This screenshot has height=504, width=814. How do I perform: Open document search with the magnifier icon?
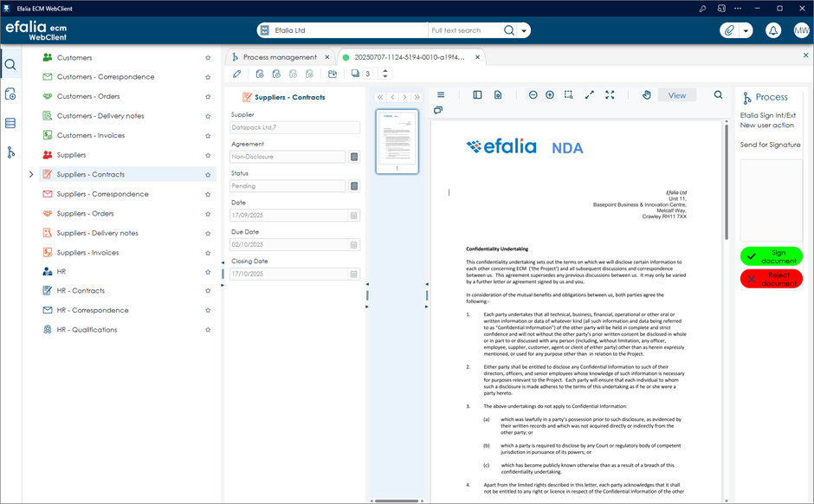tap(717, 94)
